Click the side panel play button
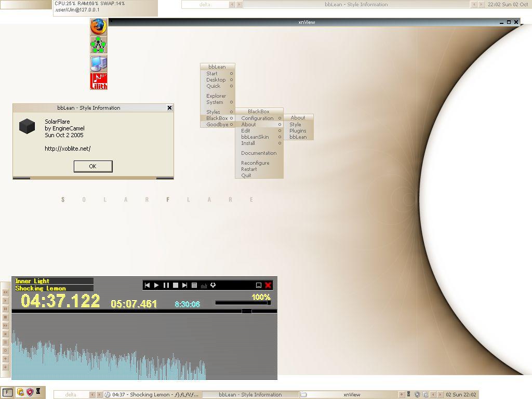 tap(5, 301)
